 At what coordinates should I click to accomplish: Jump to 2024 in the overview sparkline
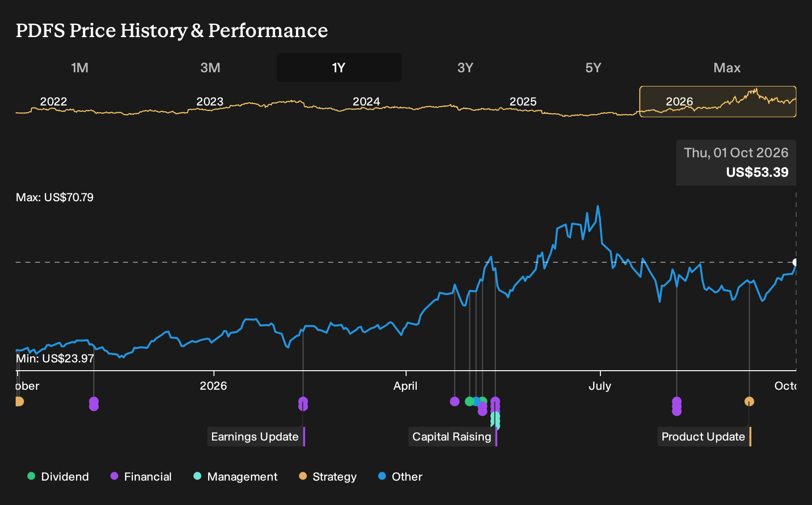[366, 102]
